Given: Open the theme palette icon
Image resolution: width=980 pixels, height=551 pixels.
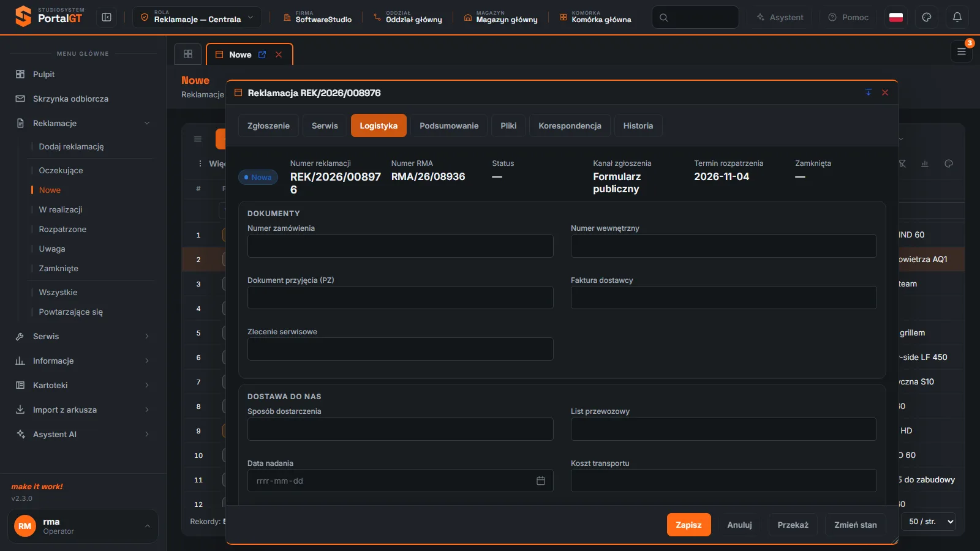Looking at the screenshot, I should [x=927, y=17].
